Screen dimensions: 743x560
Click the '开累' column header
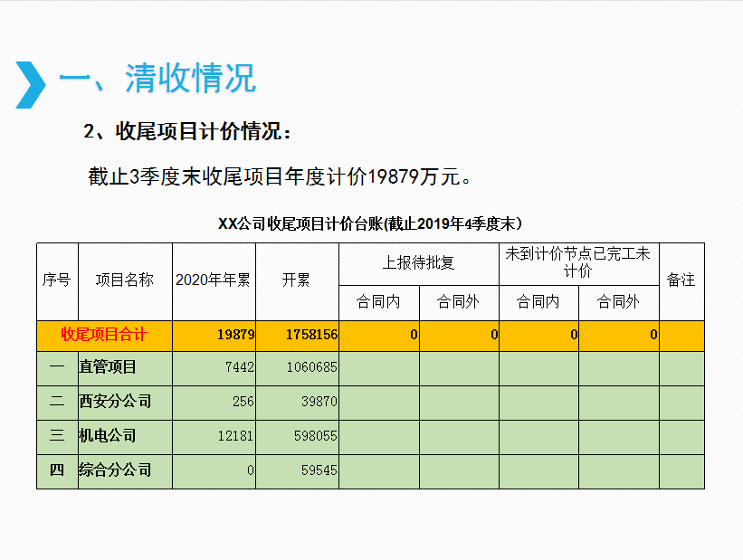(297, 281)
